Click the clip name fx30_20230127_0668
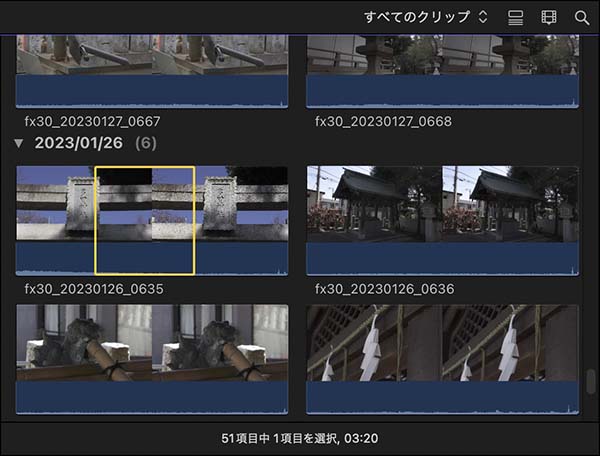 click(383, 122)
